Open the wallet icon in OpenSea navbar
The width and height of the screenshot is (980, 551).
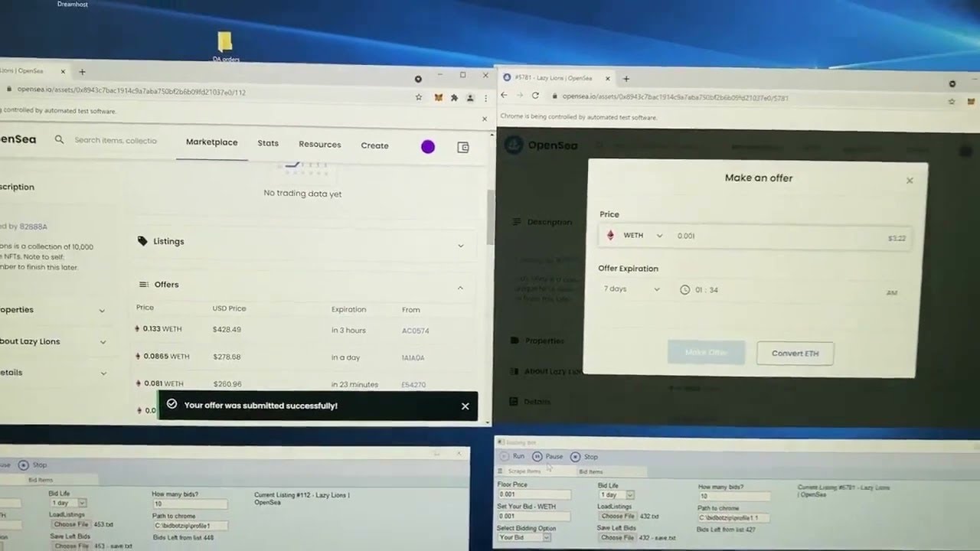coord(463,148)
